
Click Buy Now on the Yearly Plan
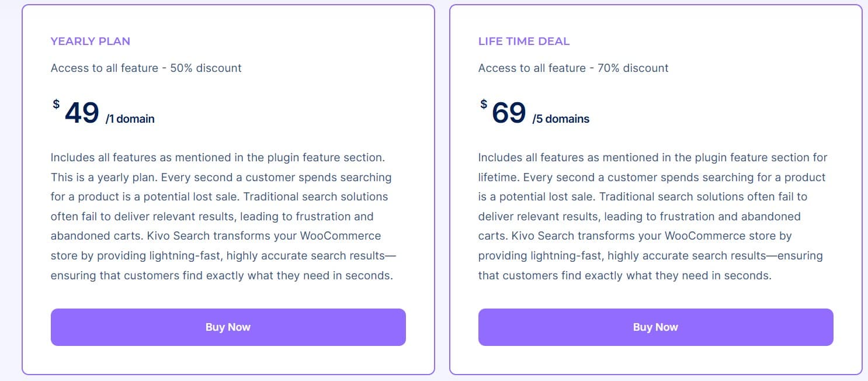point(228,327)
